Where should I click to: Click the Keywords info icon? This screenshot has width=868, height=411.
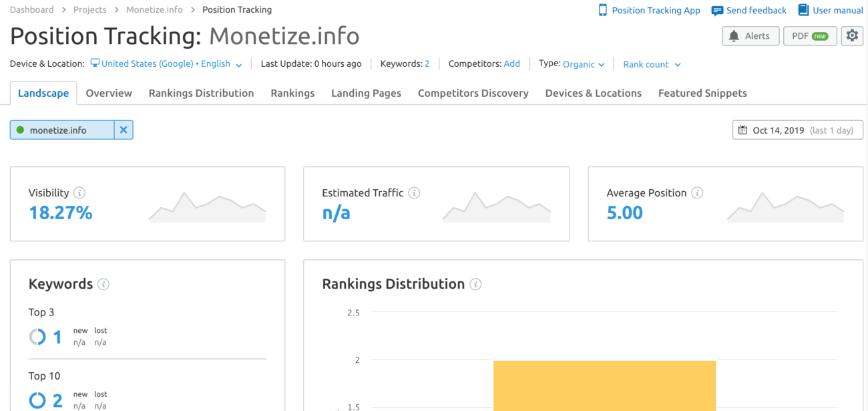(103, 284)
